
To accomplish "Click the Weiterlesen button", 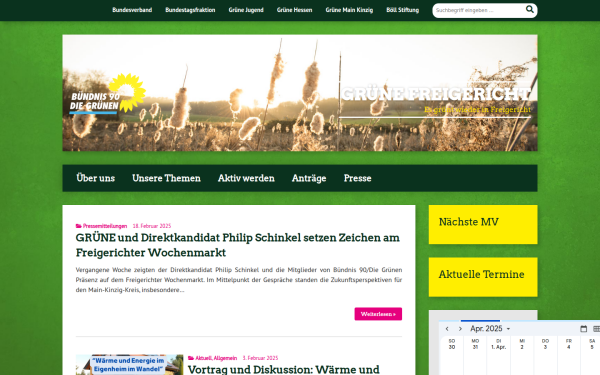I will click(378, 314).
